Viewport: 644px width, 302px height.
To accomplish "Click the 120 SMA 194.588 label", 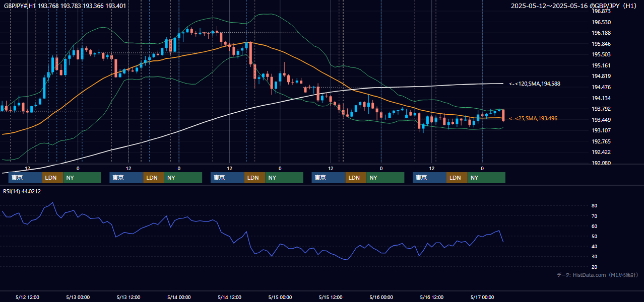I will (x=535, y=84).
